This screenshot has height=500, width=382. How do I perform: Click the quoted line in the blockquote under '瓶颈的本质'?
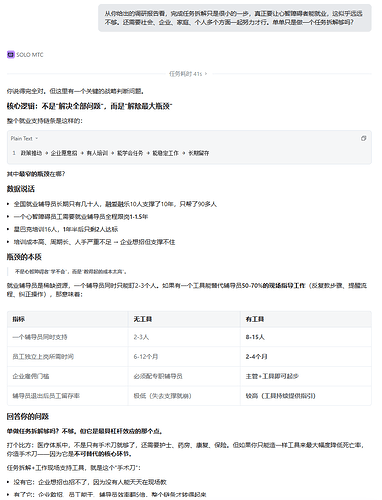click(x=71, y=272)
